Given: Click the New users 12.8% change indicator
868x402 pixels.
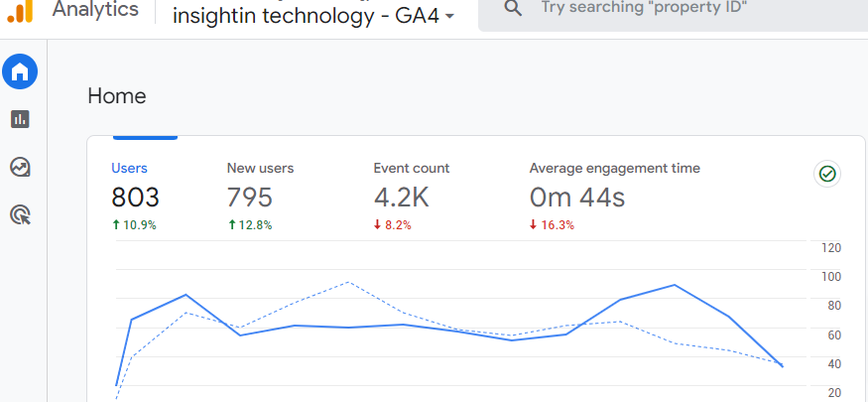Looking at the screenshot, I should point(250,225).
